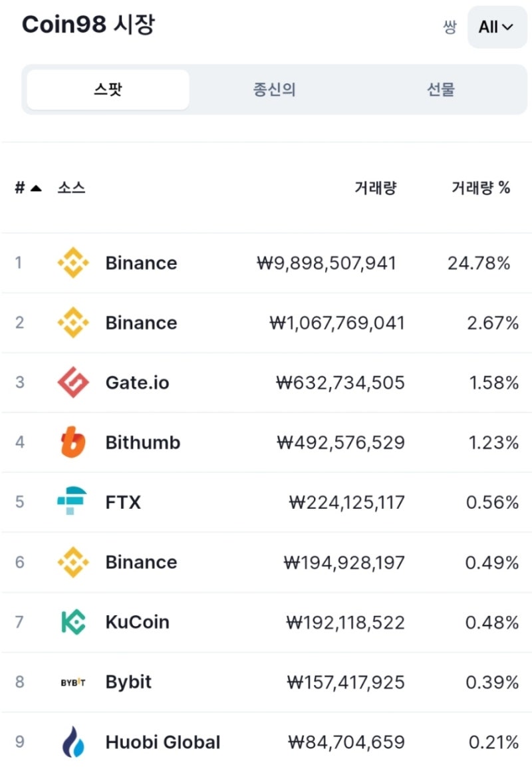Switch to the 종신의 tab
This screenshot has height=769, width=532.
click(274, 90)
